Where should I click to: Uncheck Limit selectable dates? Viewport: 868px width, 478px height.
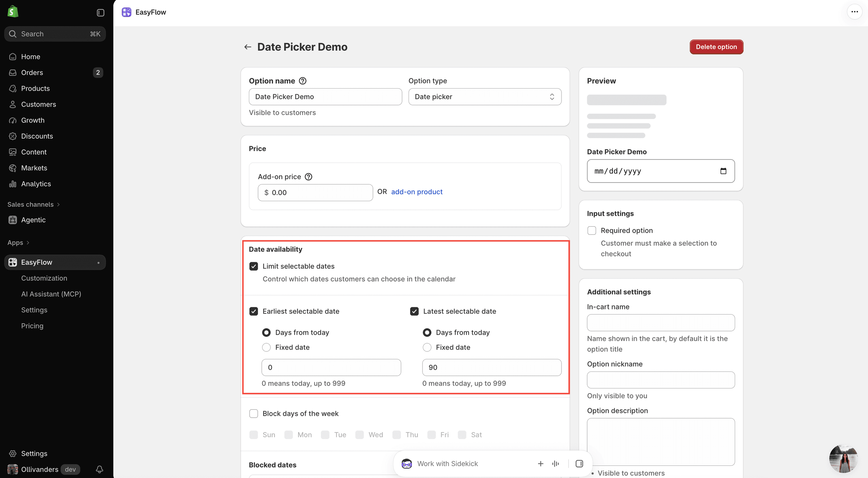pyautogui.click(x=254, y=266)
